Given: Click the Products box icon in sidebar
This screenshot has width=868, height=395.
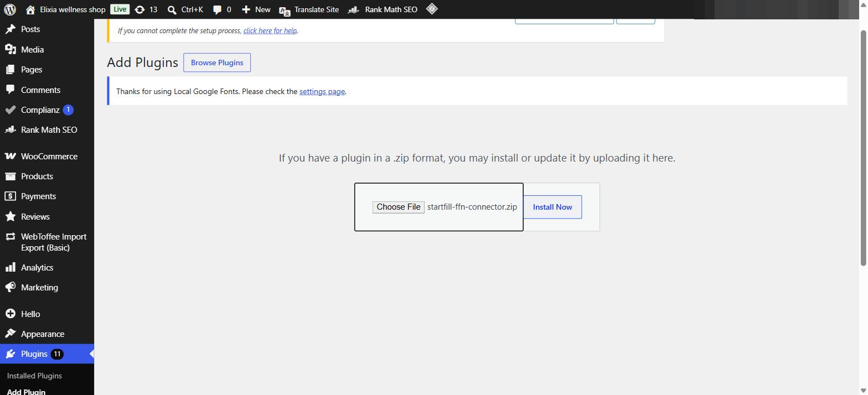Looking at the screenshot, I should pos(10,176).
